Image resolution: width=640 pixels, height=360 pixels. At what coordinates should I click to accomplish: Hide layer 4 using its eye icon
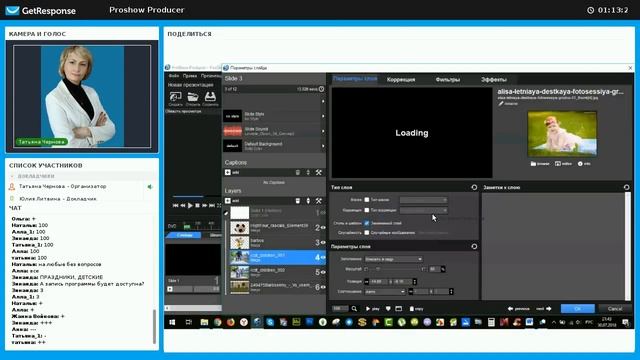323,258
